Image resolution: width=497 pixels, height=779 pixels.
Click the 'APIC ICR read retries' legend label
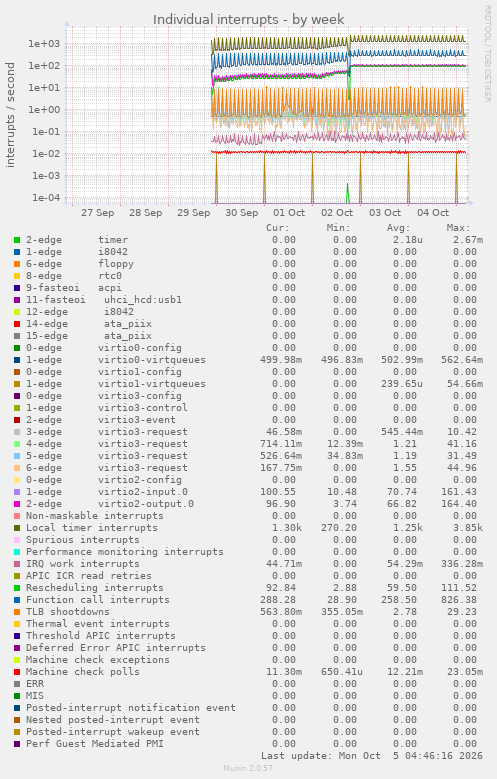click(x=89, y=576)
